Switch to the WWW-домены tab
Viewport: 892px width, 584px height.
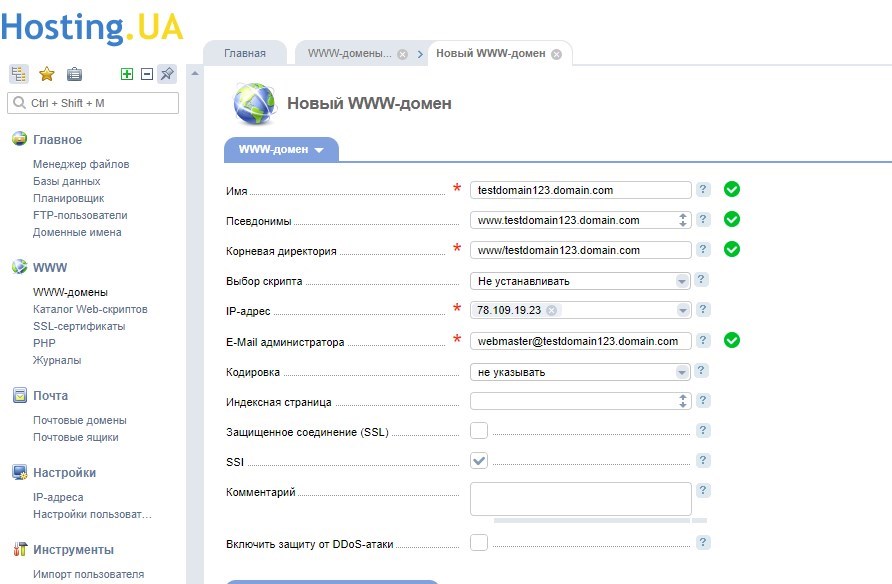point(349,54)
